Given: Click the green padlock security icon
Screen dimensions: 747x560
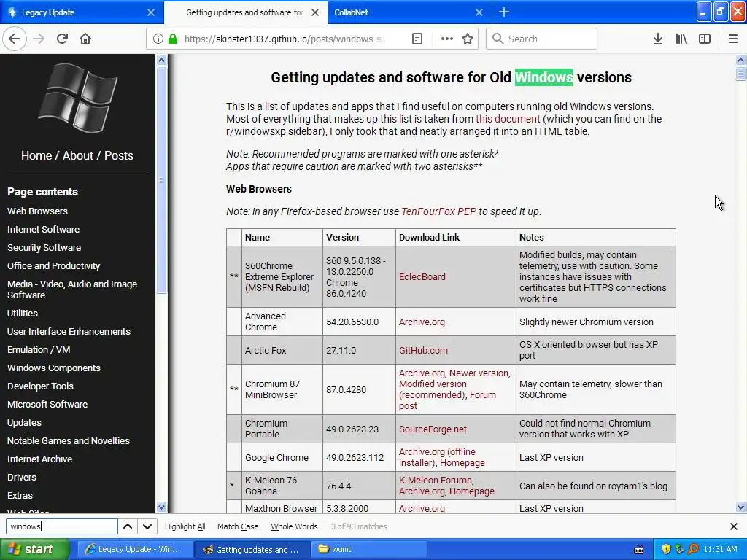Looking at the screenshot, I should pos(173,39).
